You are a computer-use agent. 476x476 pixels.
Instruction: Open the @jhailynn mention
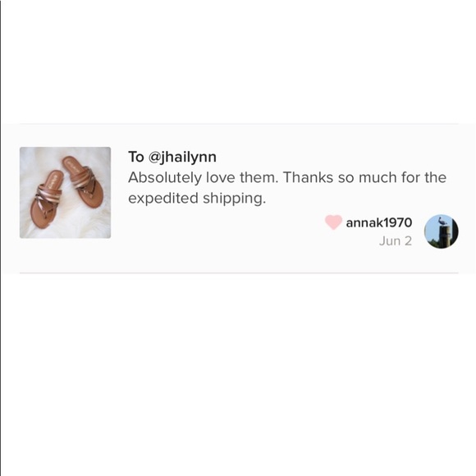(x=182, y=158)
